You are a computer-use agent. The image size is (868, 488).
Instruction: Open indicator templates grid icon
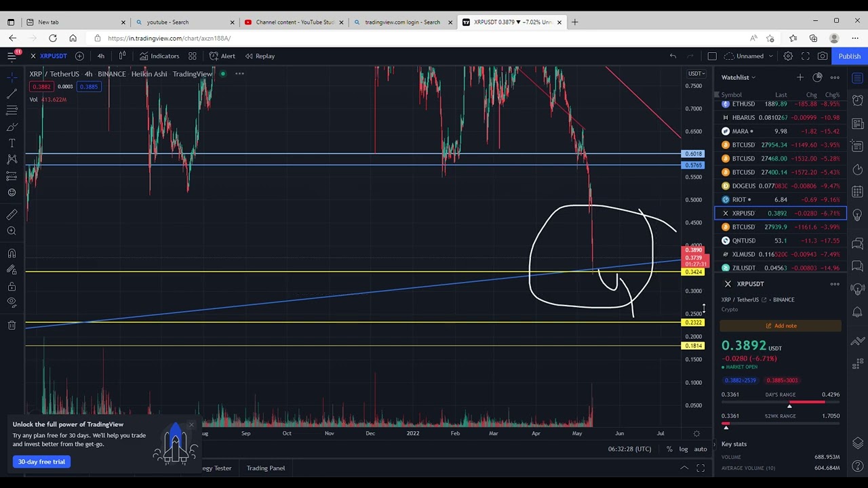[193, 56]
